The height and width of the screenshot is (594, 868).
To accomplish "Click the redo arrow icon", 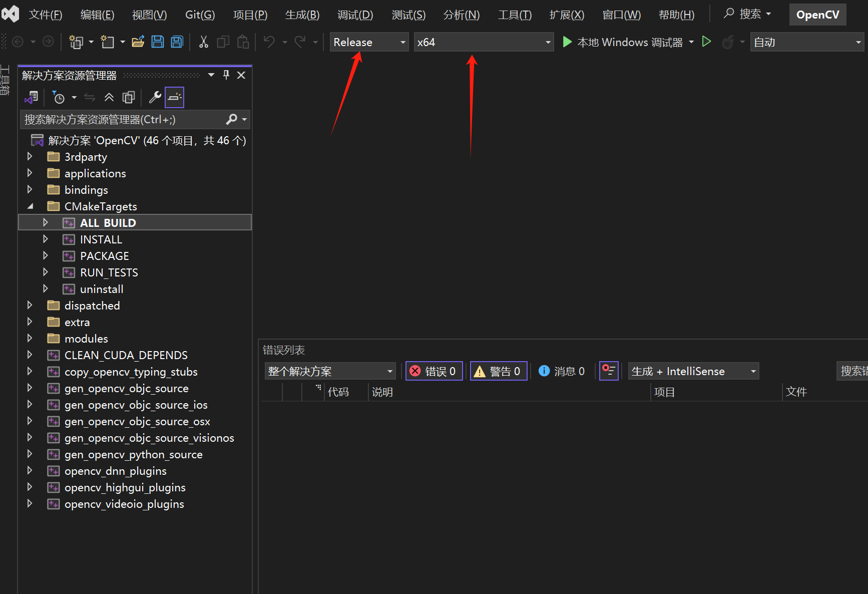I will pos(300,42).
